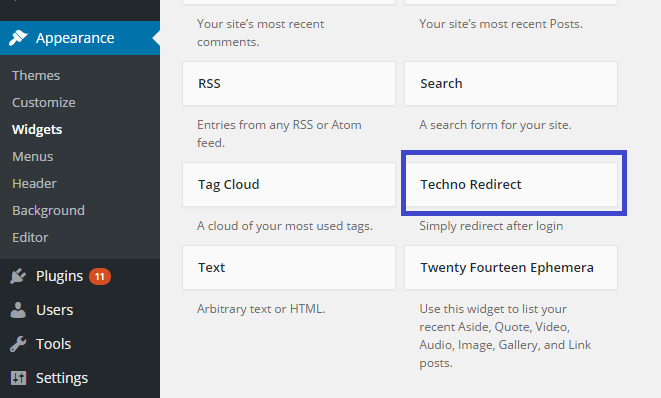This screenshot has height=398, width=661.
Task: Click the Users person icon
Action: coord(18,310)
